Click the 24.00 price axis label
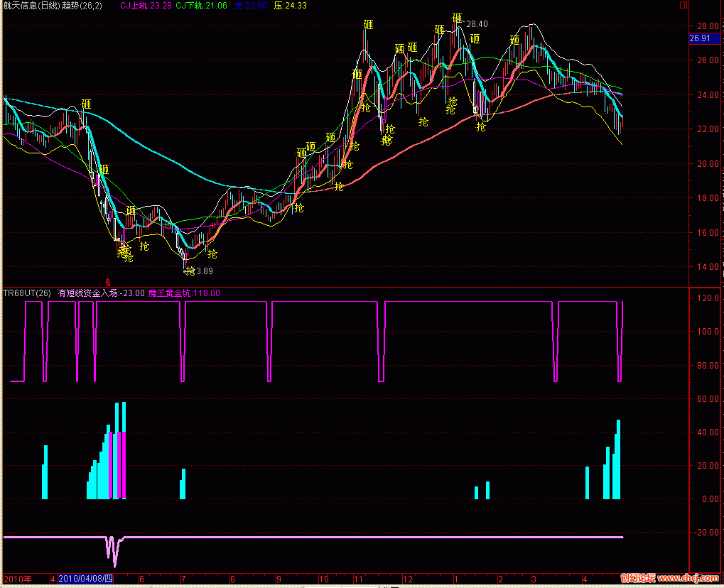This screenshot has height=588, width=724. click(x=708, y=94)
